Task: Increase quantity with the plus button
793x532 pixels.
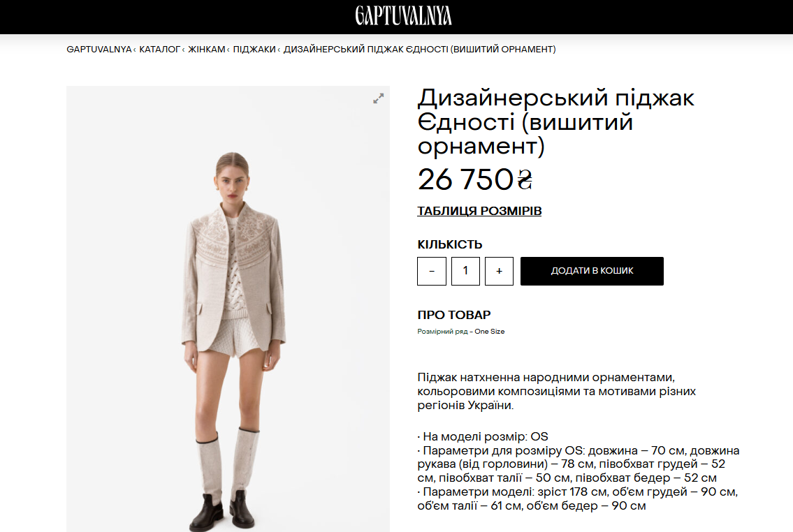Action: pyautogui.click(x=499, y=272)
